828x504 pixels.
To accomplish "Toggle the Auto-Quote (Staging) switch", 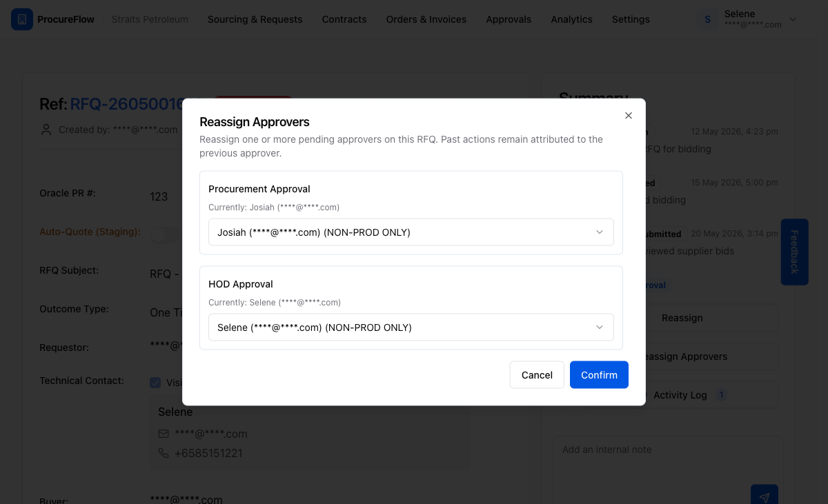I will [x=165, y=234].
